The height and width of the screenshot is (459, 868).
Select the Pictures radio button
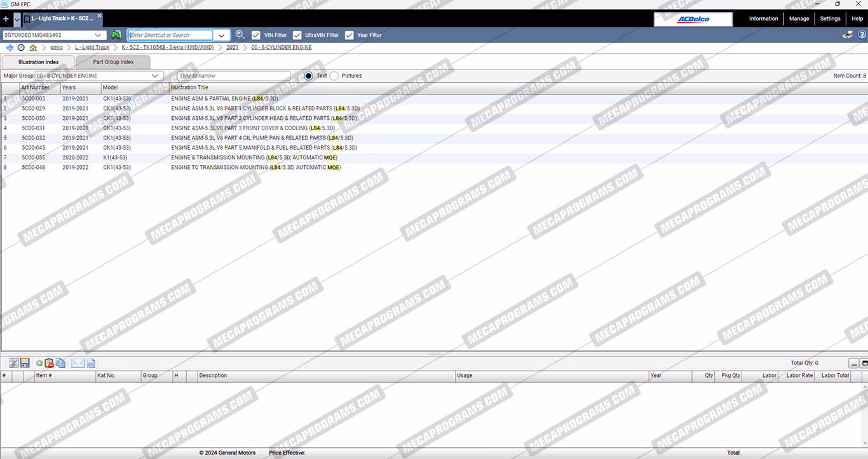click(x=334, y=76)
